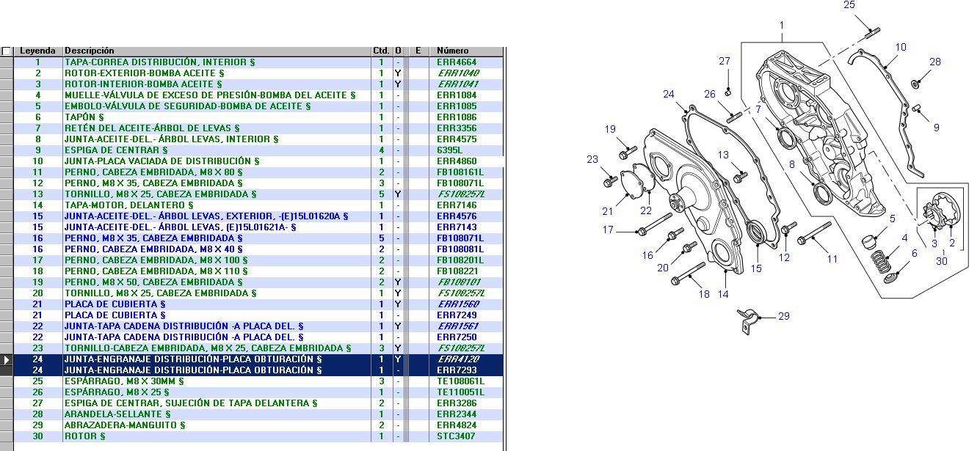
Task: Tick the checkbox in the table header corner
Action: pyautogui.click(x=7, y=51)
